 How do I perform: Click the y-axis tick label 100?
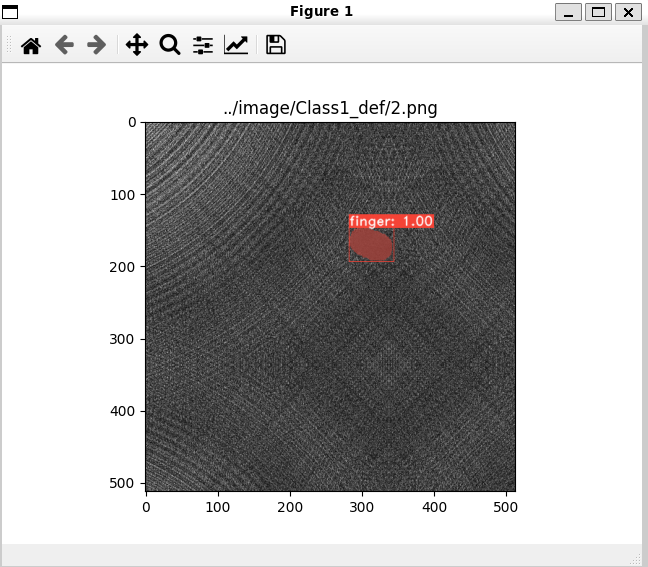(122, 195)
